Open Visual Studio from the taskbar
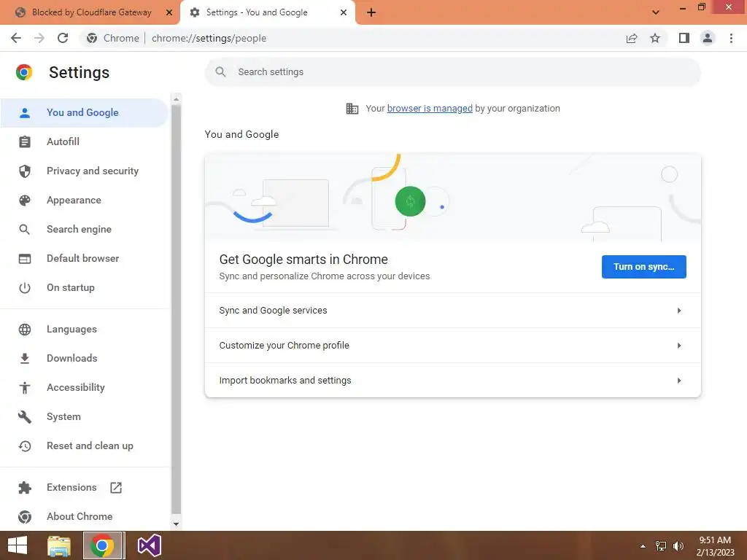 [149, 545]
